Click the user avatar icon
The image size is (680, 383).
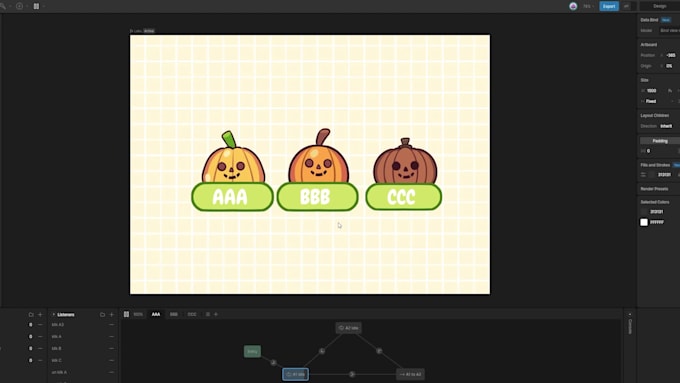[573, 6]
